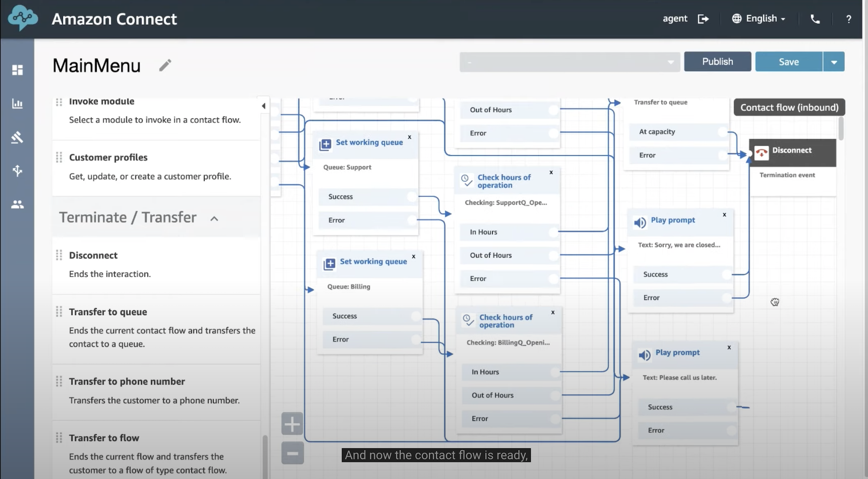
Task: Collapse the Terminate / Transfer section
Action: [214, 218]
